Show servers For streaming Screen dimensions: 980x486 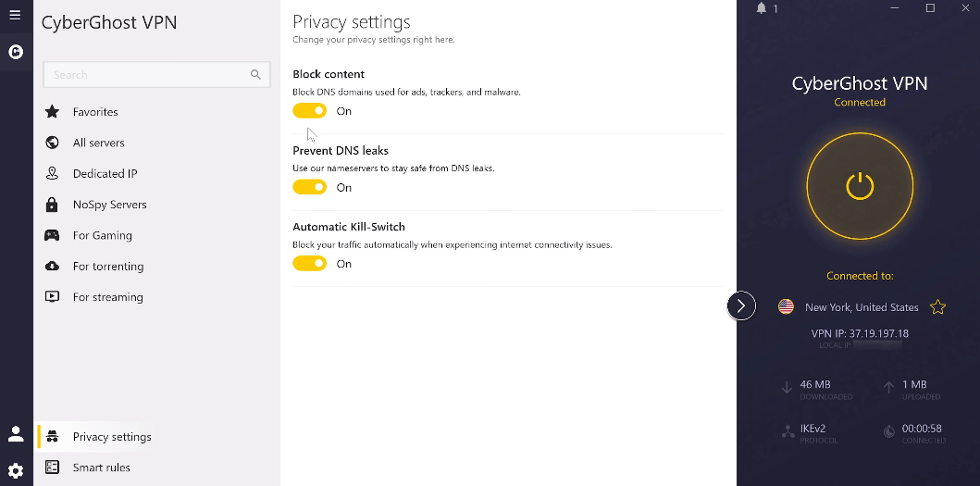click(x=107, y=297)
